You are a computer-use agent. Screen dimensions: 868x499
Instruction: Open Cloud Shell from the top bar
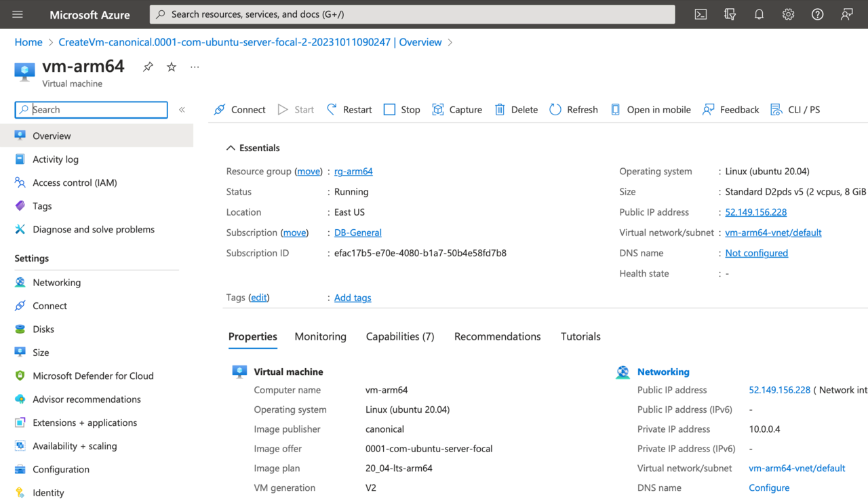701,14
